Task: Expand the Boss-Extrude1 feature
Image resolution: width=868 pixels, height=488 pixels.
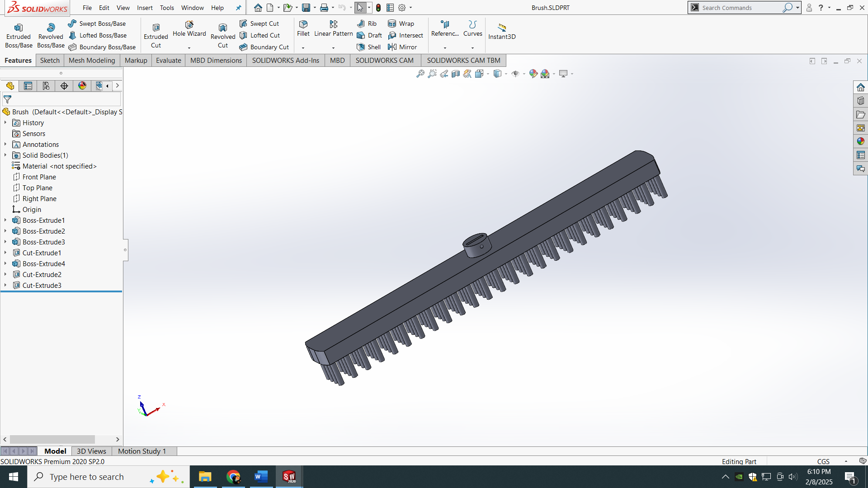Action: 5,221
